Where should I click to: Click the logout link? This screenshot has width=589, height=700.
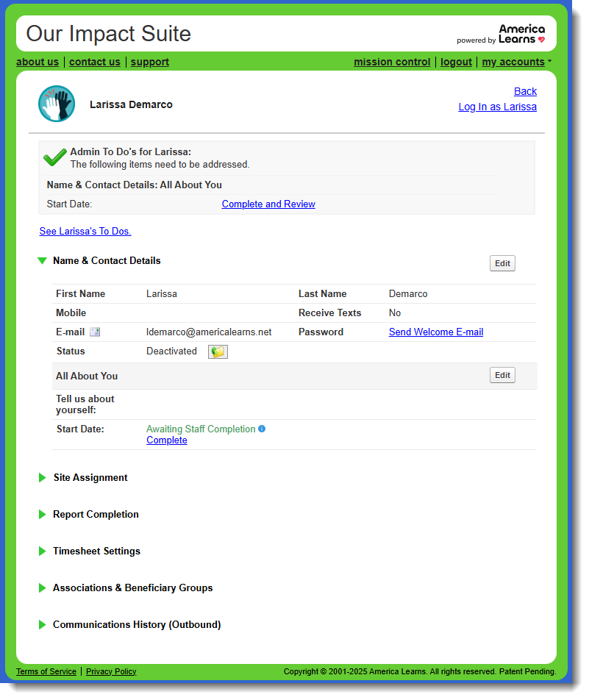pyautogui.click(x=456, y=62)
